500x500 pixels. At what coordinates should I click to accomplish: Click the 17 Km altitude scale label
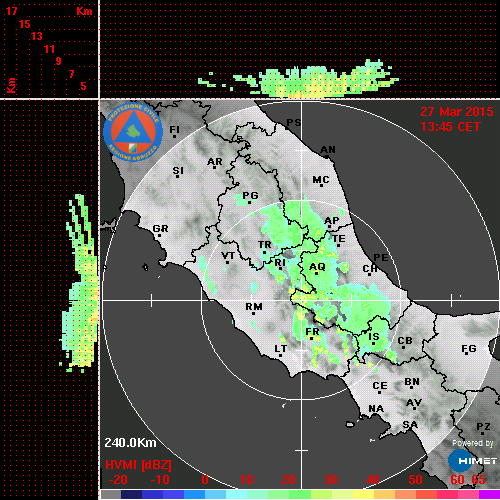click(x=11, y=11)
